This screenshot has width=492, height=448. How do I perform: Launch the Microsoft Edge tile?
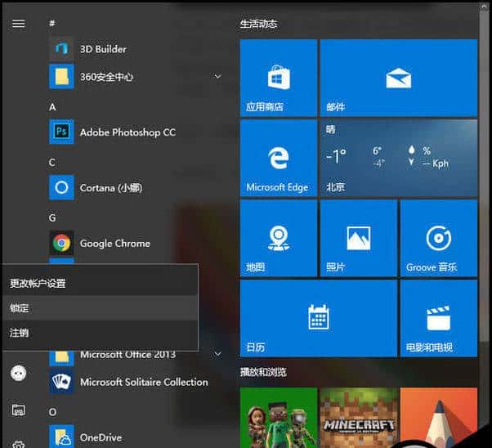(x=278, y=158)
